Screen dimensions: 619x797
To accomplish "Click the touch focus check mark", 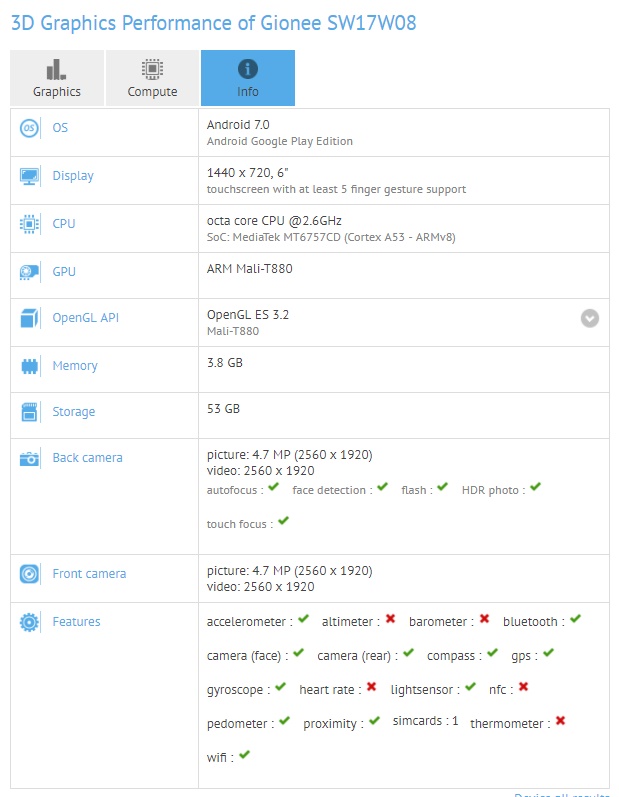I will pos(283,520).
